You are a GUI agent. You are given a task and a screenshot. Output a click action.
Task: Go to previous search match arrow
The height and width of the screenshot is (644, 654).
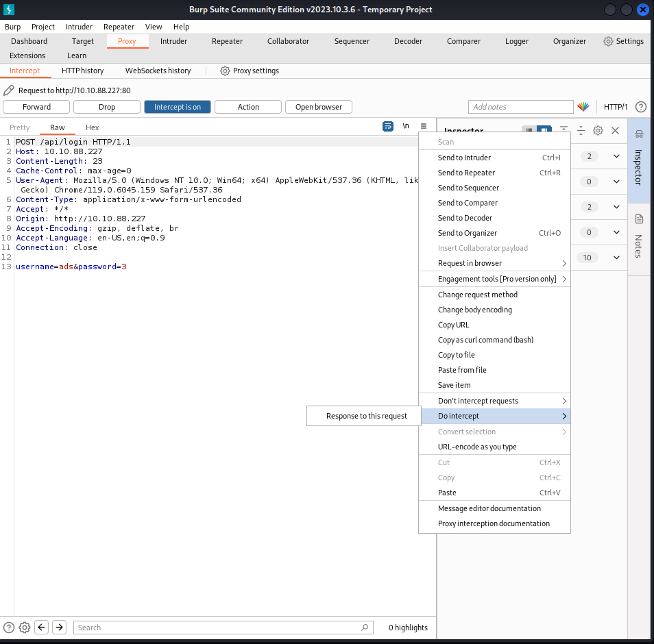[x=41, y=628]
